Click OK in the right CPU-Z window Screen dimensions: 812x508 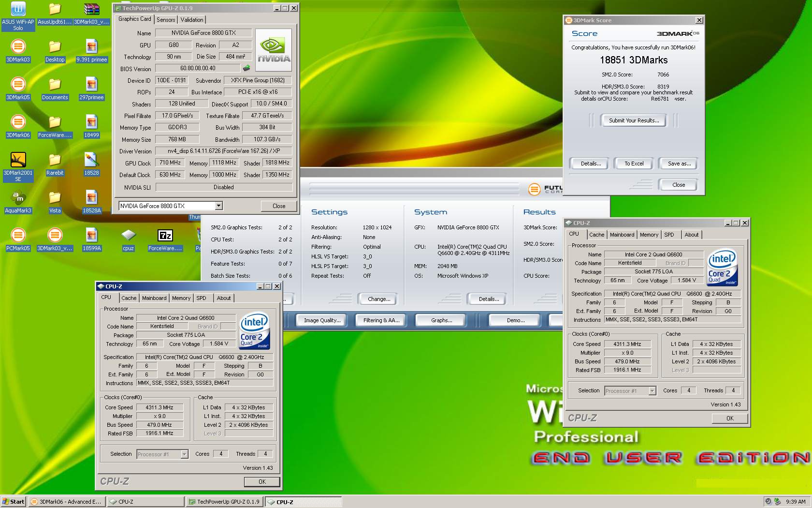tap(730, 418)
